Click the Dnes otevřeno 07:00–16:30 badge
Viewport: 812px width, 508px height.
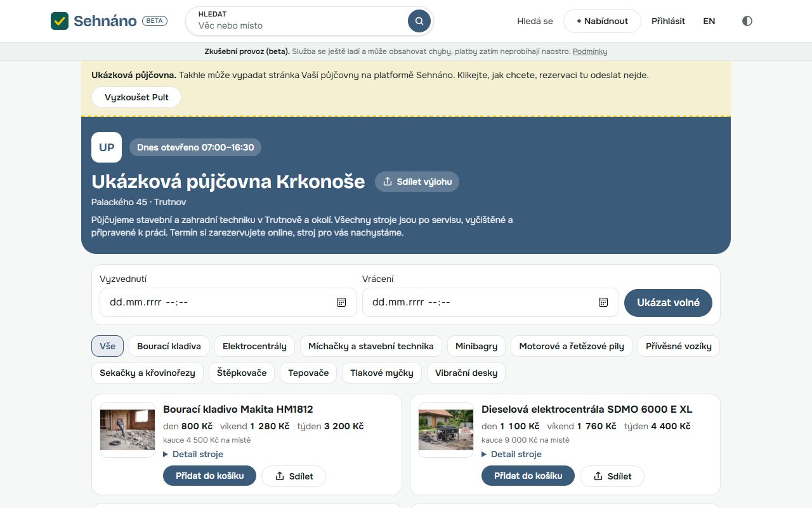195,147
